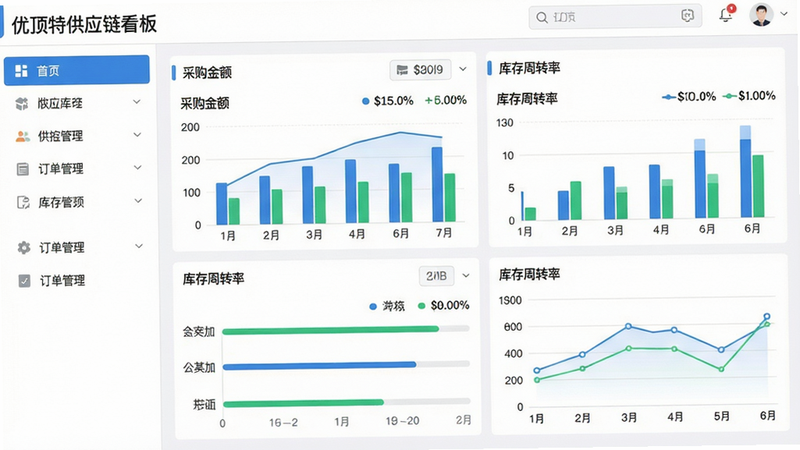Click the list icon beside first 订单管理
The width and height of the screenshot is (800, 450).
click(23, 169)
